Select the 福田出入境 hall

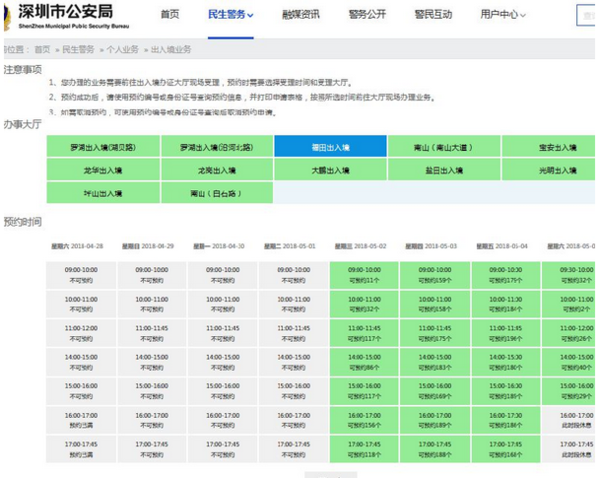tap(331, 146)
